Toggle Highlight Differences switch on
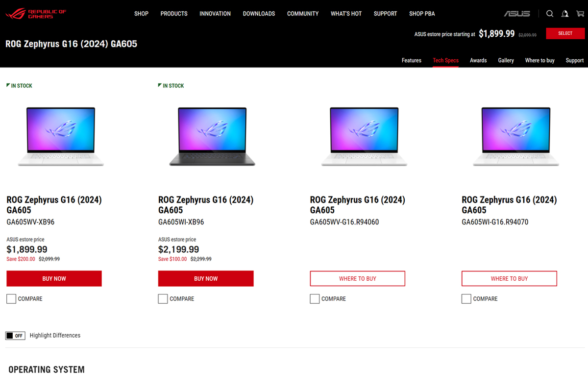Screen dimensions: 588x392 click(15, 336)
